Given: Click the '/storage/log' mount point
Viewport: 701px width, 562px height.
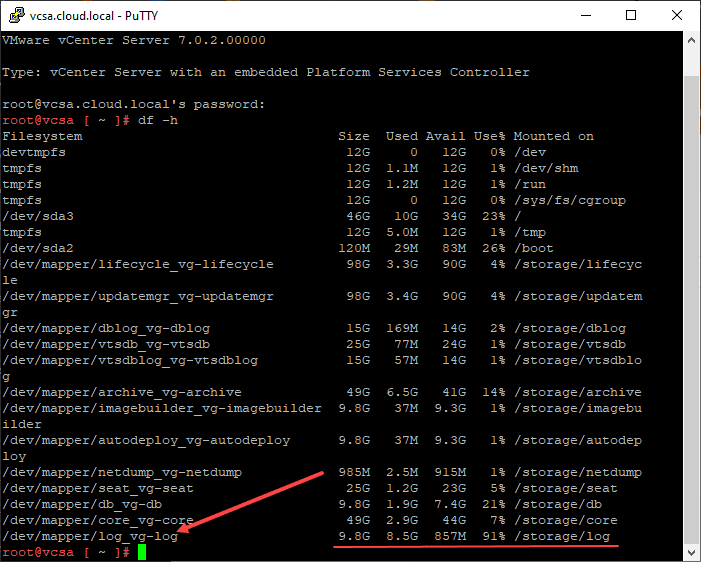Looking at the screenshot, I should (562, 537).
